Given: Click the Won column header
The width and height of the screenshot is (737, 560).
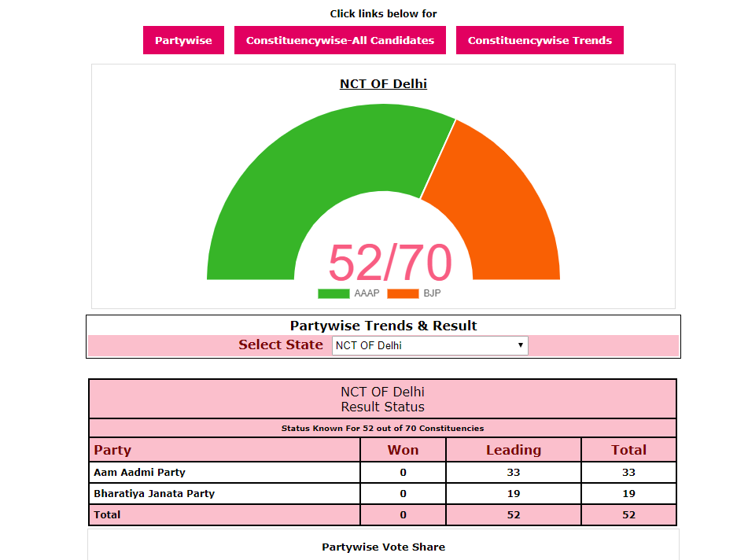Looking at the screenshot, I should click(403, 450).
